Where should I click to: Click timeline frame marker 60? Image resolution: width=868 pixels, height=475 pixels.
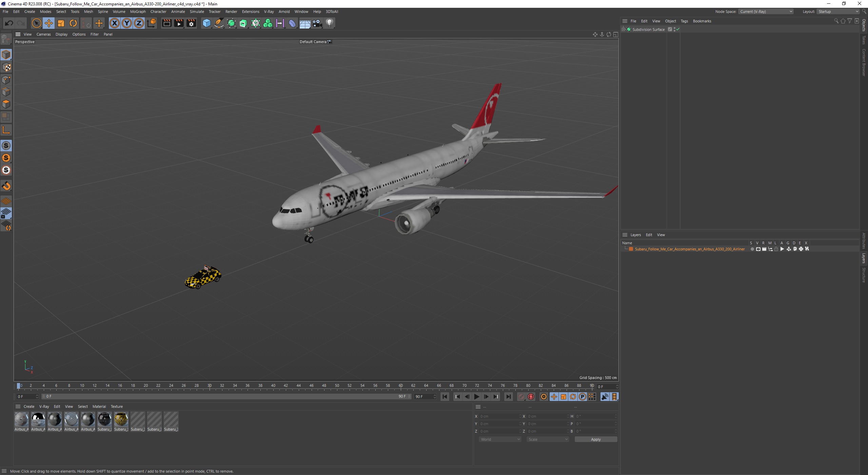point(401,386)
